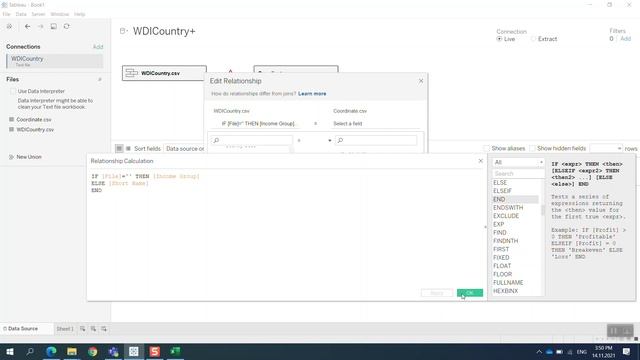Open the Help menu
640x360 pixels.
(x=80, y=14)
